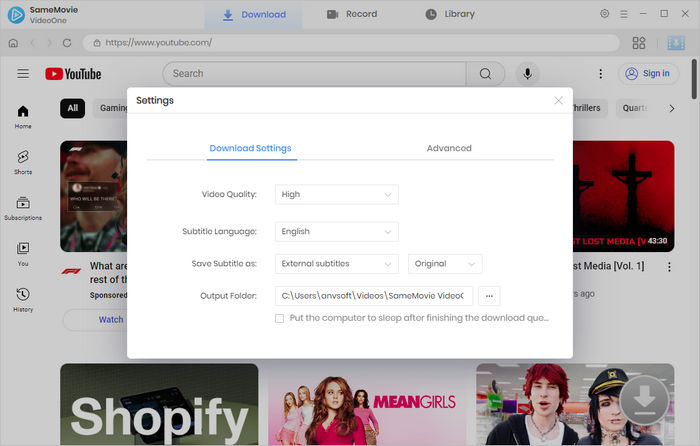Click the Output Folder path field
The image size is (700, 446).
(x=374, y=296)
